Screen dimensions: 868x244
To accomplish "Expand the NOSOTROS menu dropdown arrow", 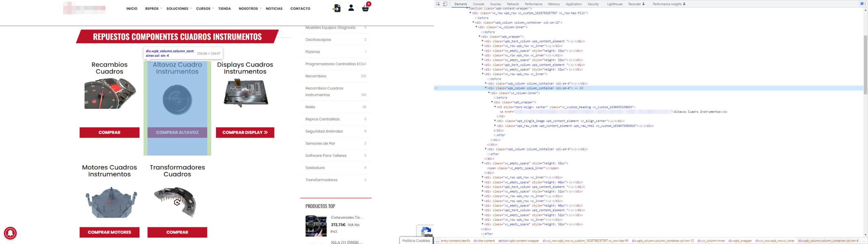I will pyautogui.click(x=260, y=8).
